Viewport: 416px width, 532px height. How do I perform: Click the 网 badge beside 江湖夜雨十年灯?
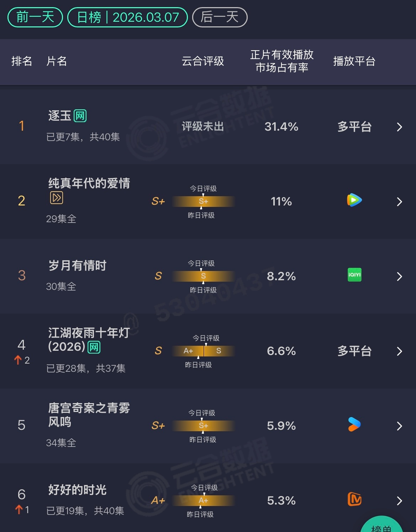click(94, 347)
